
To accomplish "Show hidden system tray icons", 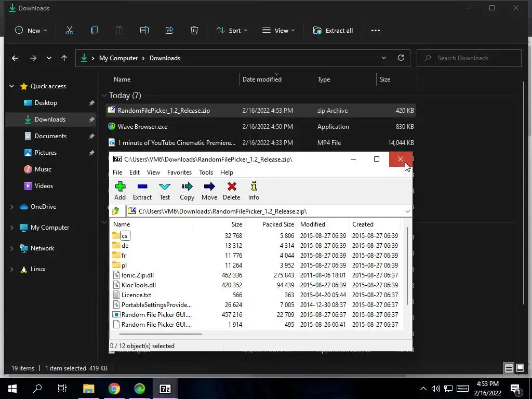I will (x=423, y=389).
